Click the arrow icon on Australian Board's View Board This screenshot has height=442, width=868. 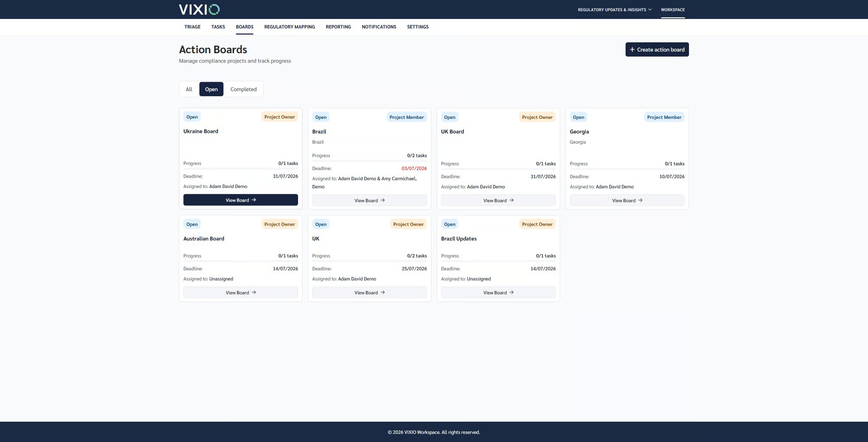click(254, 292)
